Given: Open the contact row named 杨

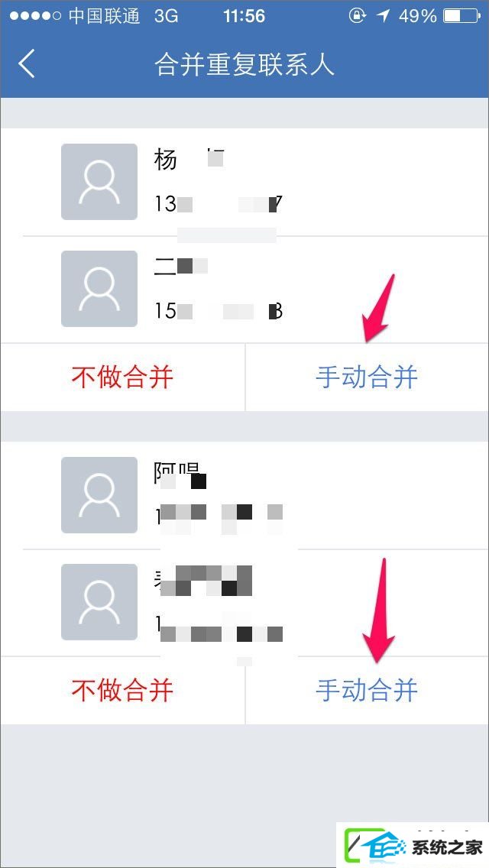Looking at the screenshot, I should [x=244, y=182].
